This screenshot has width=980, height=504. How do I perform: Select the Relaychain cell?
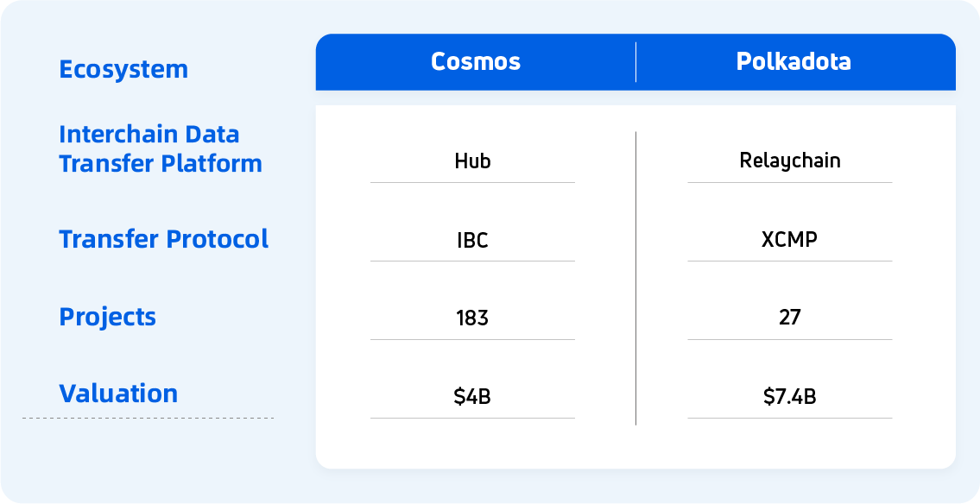point(790,161)
